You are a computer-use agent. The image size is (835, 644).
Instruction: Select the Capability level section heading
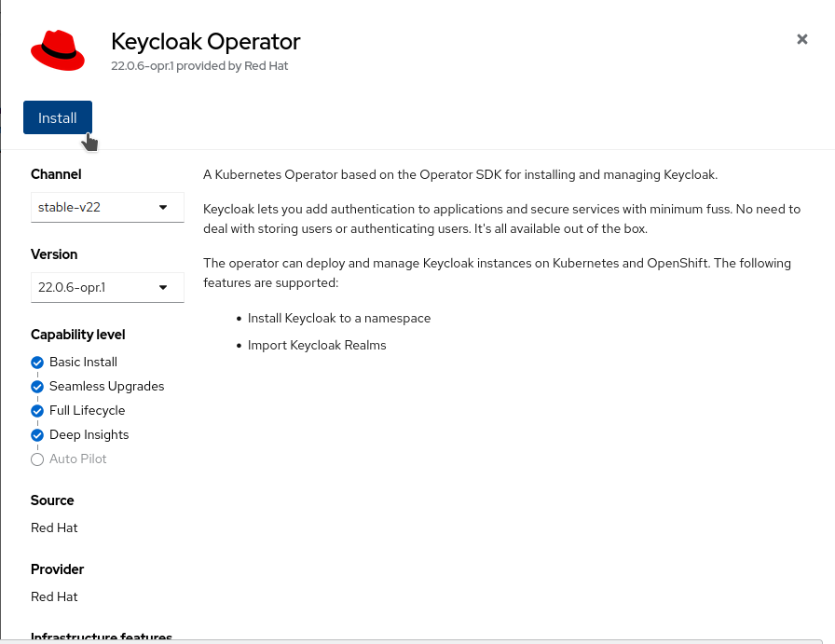point(78,335)
